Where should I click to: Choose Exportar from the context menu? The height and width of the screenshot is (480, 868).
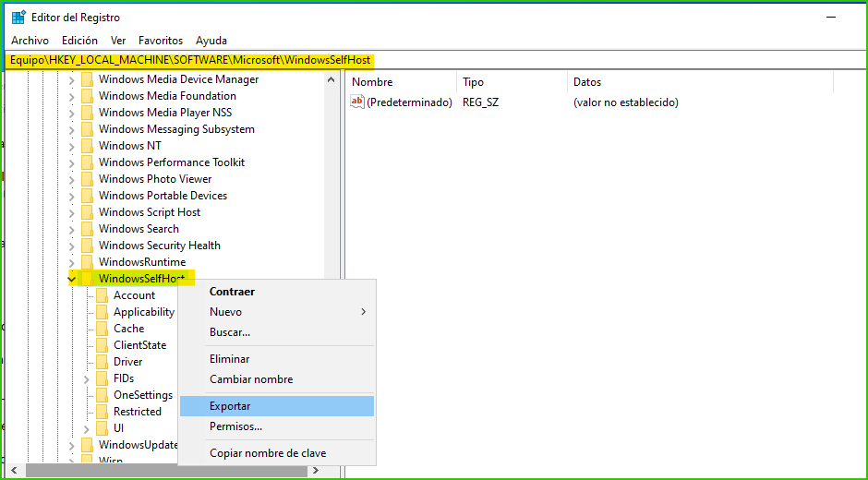coord(277,406)
